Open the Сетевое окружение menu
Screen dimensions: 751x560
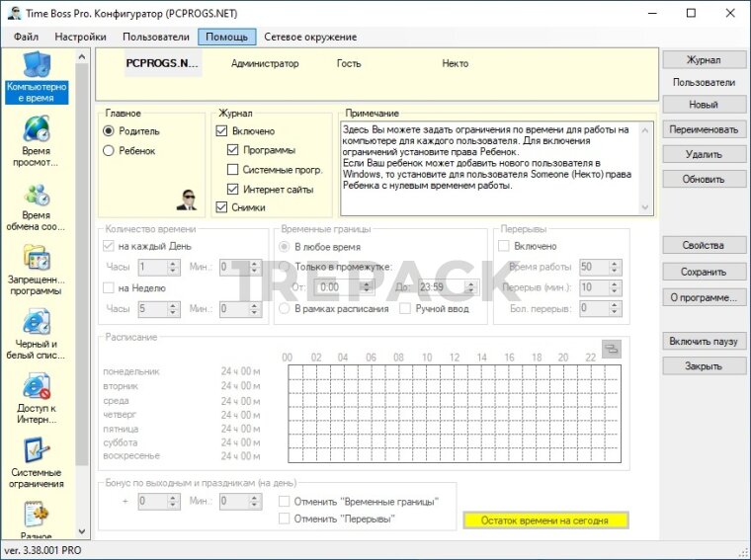point(310,37)
